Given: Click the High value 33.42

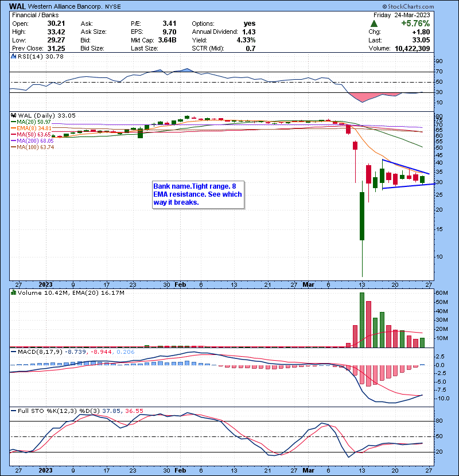Looking at the screenshot, I should coord(56,32).
